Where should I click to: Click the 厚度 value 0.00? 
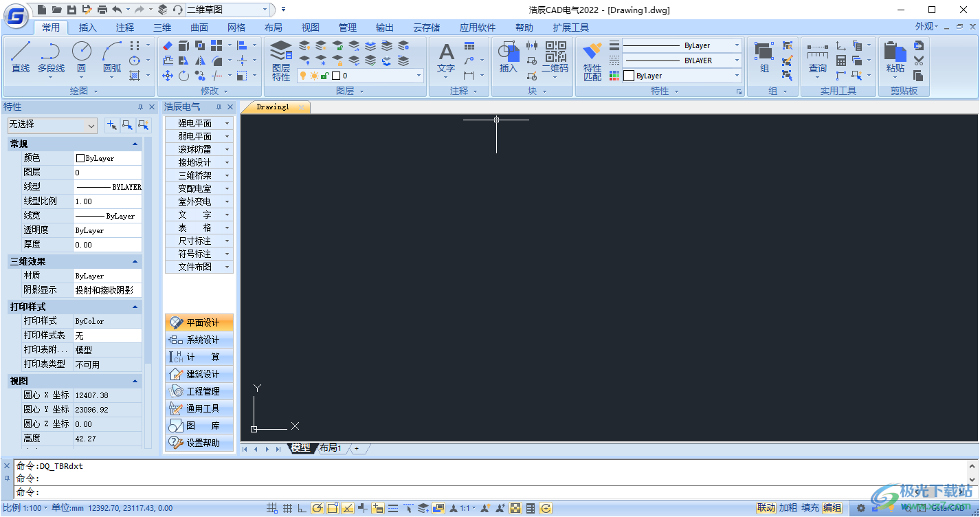click(x=108, y=245)
